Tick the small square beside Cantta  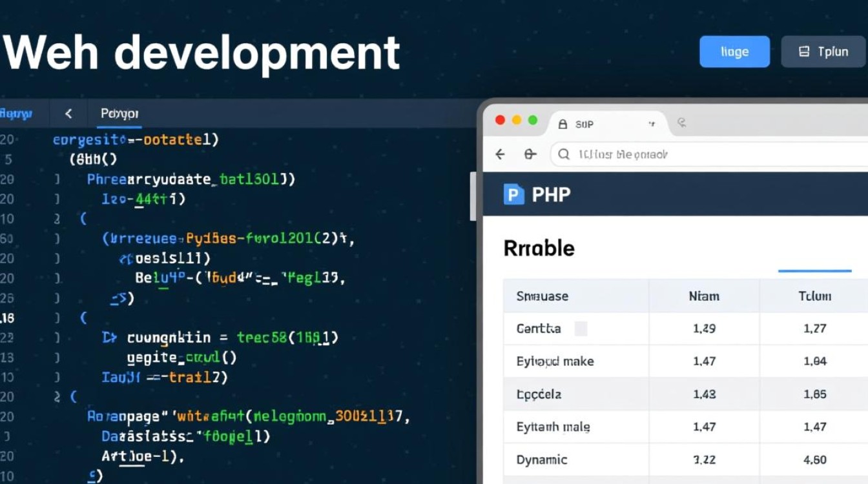tap(581, 328)
